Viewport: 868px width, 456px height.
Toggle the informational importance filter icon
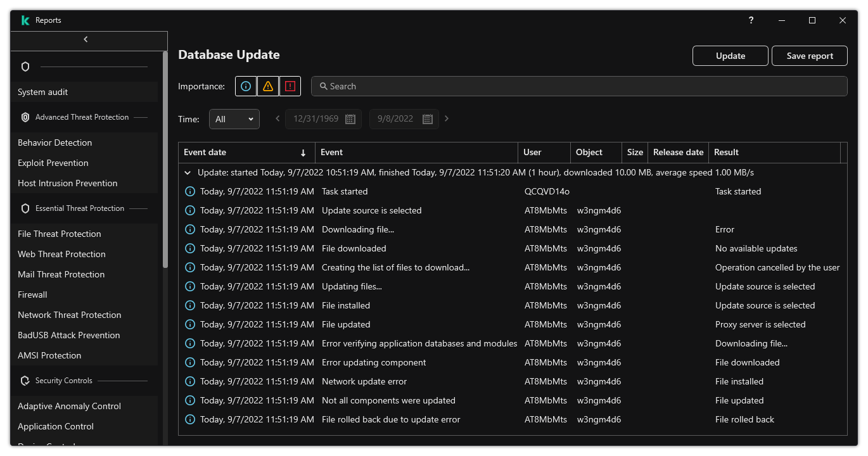[246, 86]
